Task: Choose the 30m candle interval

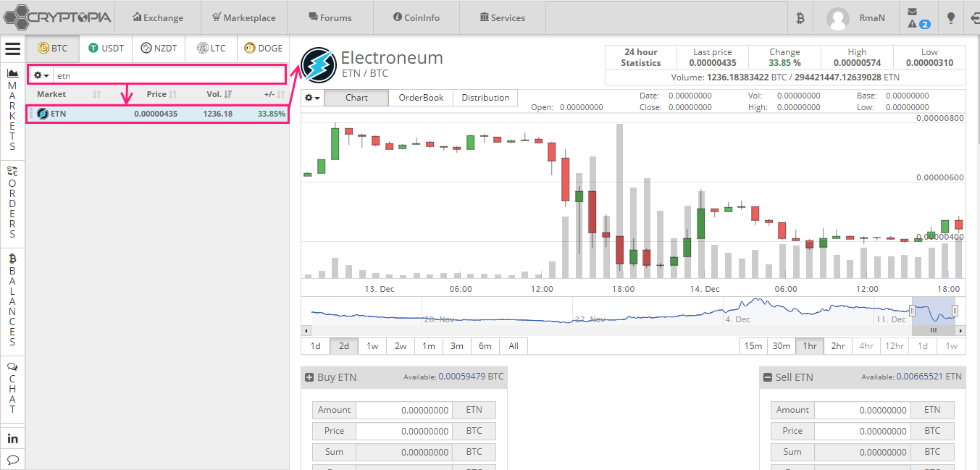Action: click(782, 346)
